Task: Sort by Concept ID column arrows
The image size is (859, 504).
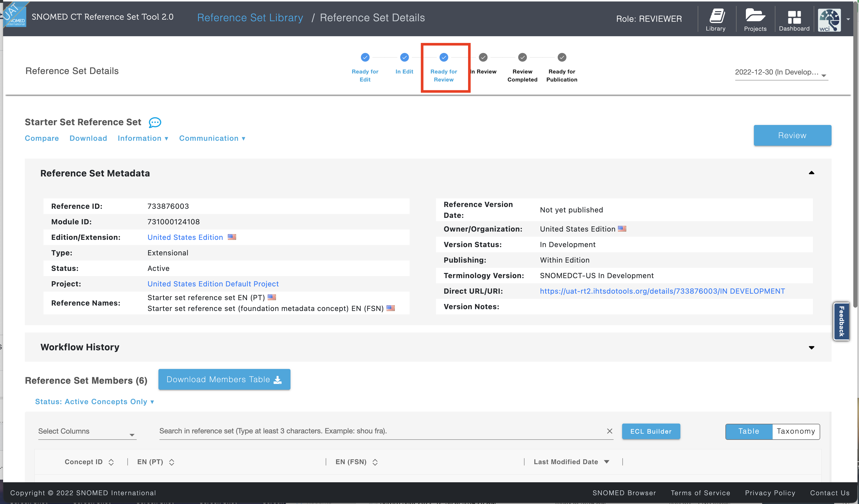Action: [111, 462]
